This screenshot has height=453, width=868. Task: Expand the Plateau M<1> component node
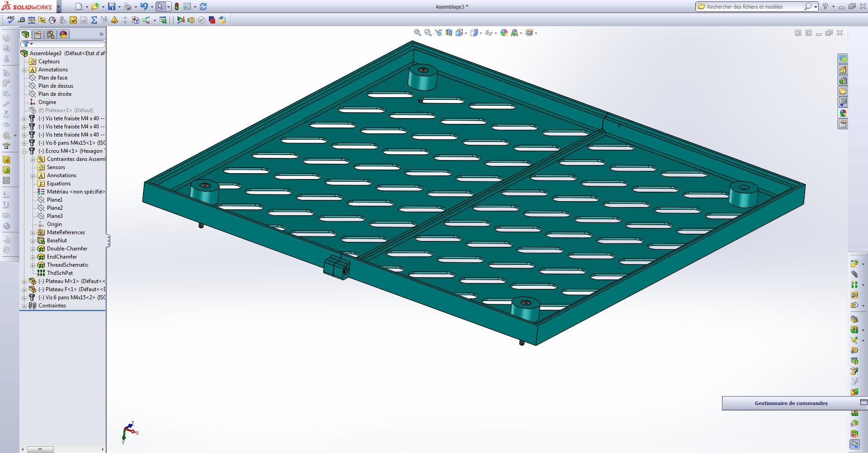[x=24, y=282]
